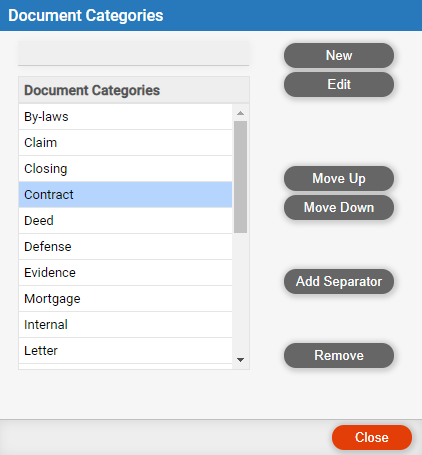
Task: Select the Letter category row
Action: click(x=125, y=351)
